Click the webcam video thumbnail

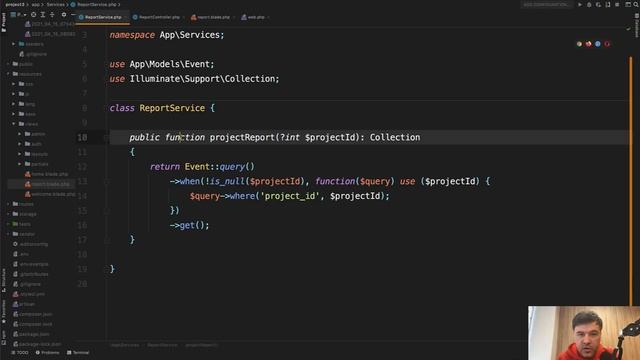coord(584,333)
